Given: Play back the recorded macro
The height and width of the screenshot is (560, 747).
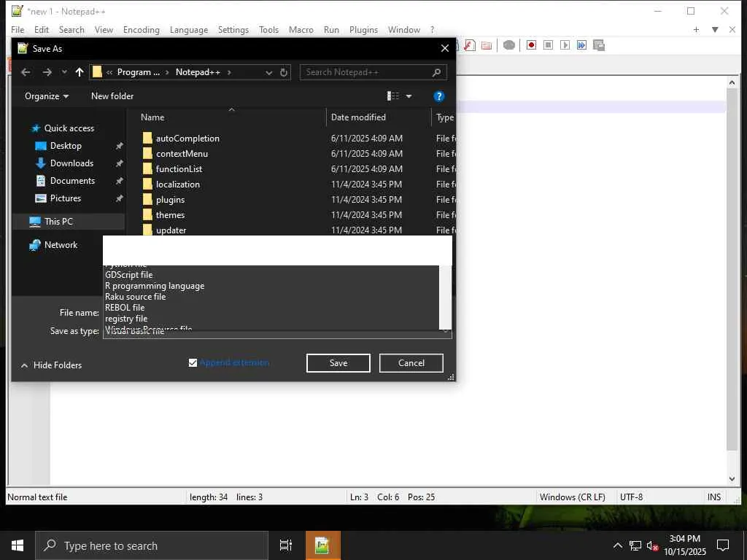Looking at the screenshot, I should coord(565,45).
